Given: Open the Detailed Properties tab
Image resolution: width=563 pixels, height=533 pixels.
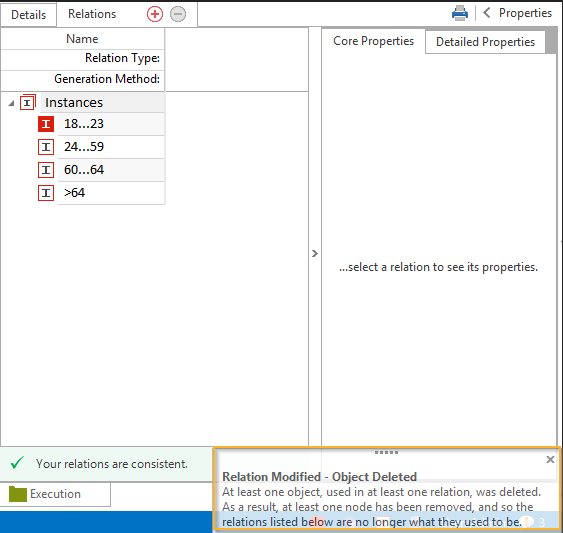Looking at the screenshot, I should (x=485, y=42).
